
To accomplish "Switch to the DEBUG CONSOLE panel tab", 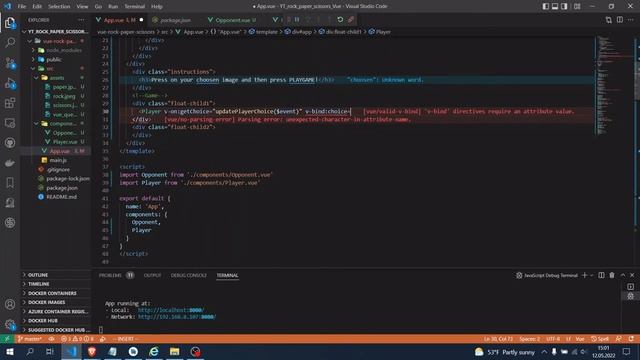I will (x=189, y=276).
